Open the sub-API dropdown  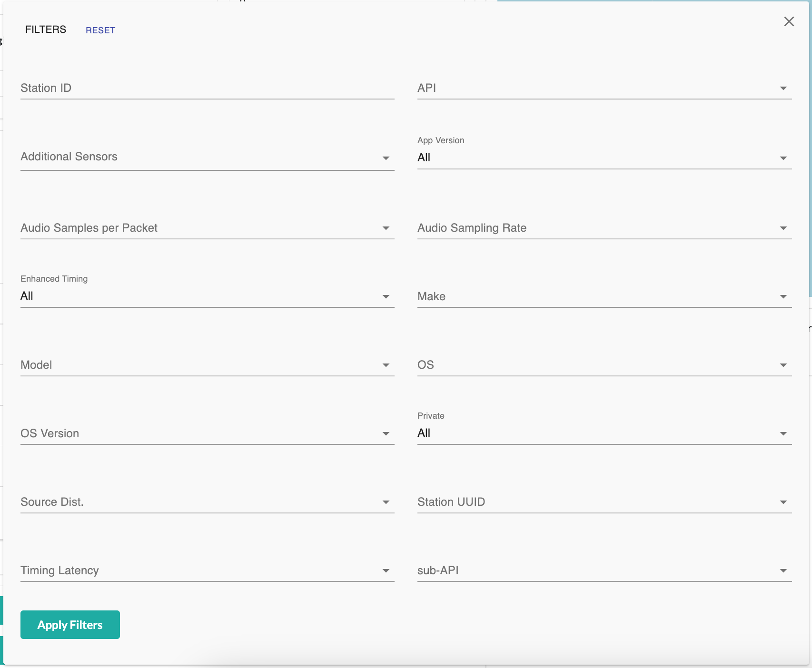click(x=604, y=571)
